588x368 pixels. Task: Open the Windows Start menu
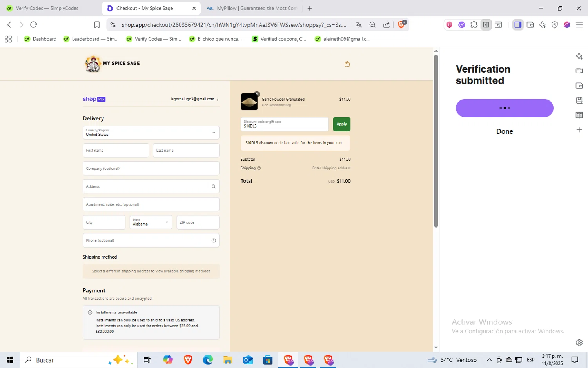click(10, 360)
